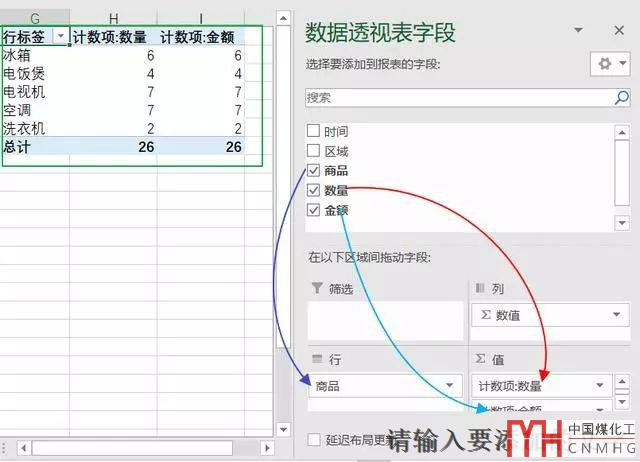Select the 电饭煲 row label cell

pos(35,73)
